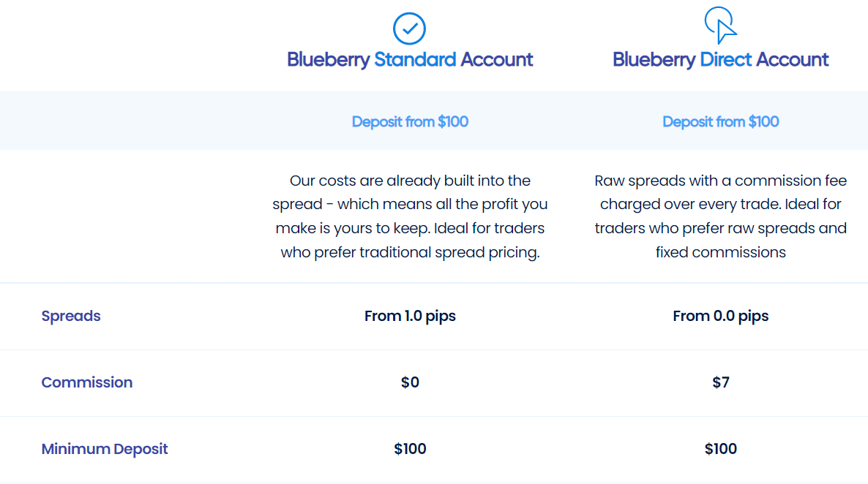Screen dimensions: 868x484
Task: Click the word 'Direct' in account title
Action: [x=726, y=59]
